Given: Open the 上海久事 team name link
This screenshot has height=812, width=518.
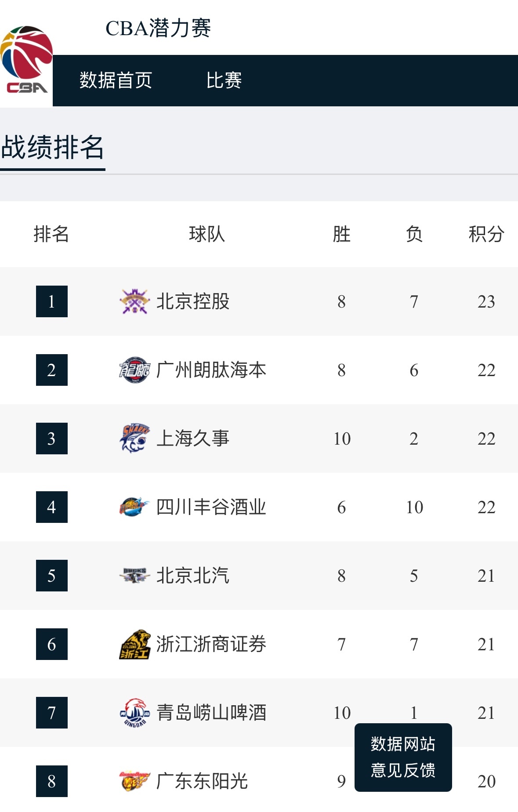Looking at the screenshot, I should pyautogui.click(x=193, y=439).
